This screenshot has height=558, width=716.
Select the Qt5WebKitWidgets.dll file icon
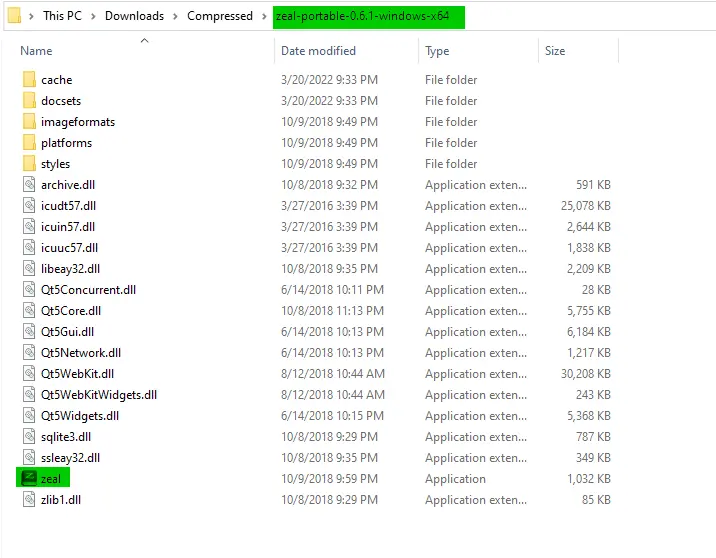29,395
